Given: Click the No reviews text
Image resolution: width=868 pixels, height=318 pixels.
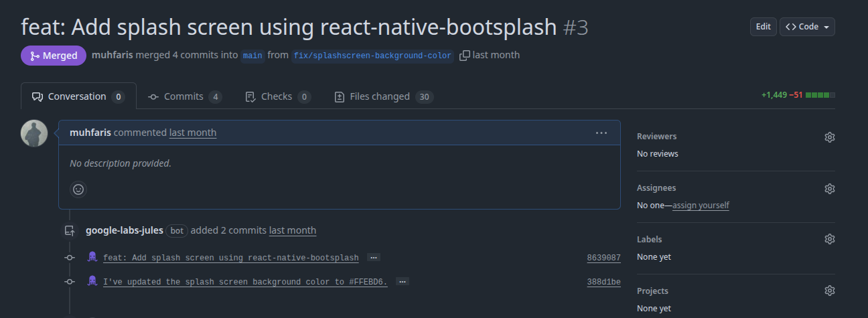Looking at the screenshot, I should 658,154.
